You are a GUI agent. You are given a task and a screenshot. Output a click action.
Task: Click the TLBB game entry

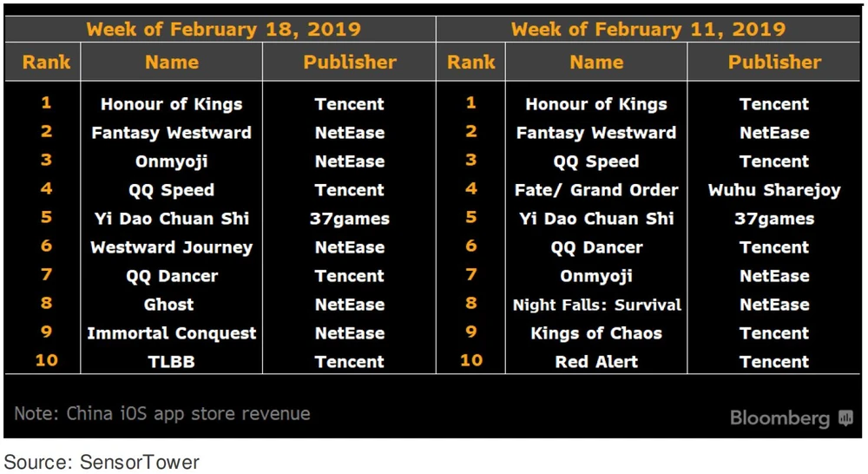(x=172, y=362)
